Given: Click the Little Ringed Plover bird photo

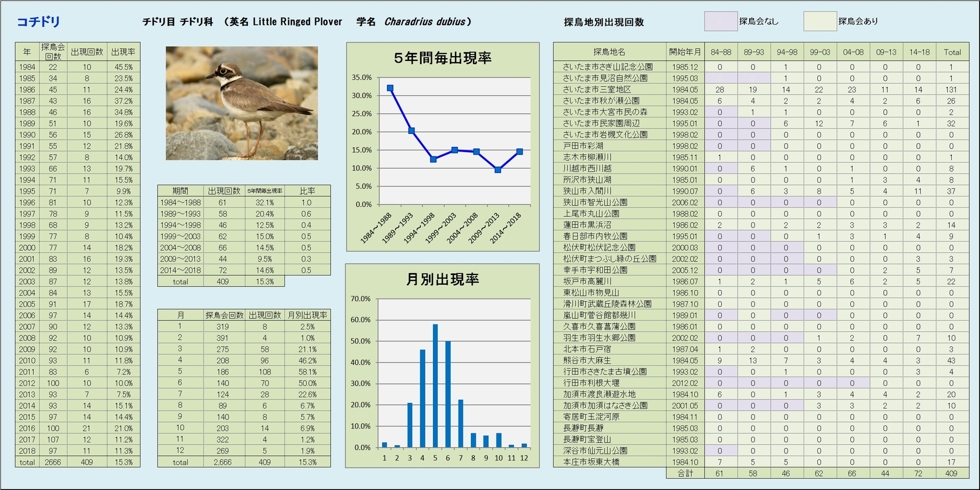Looking at the screenshot, I should click(242, 103).
